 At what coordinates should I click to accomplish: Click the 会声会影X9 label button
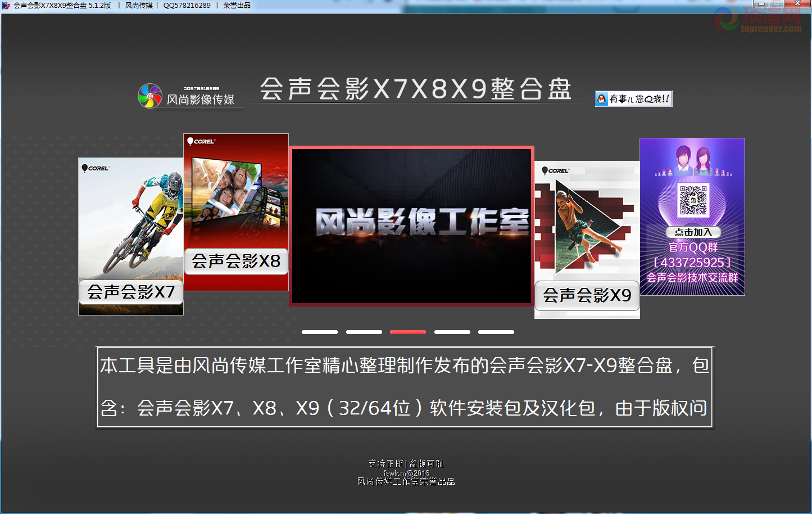click(587, 295)
